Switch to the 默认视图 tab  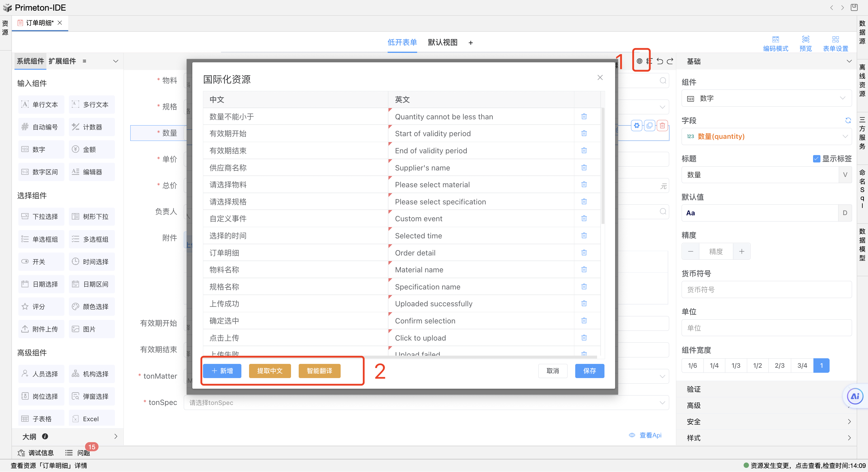[x=443, y=43]
